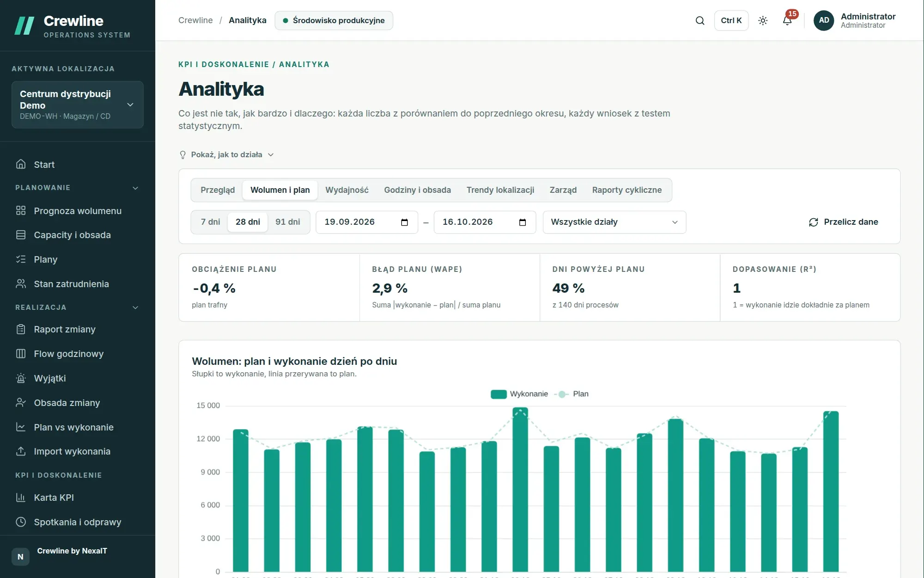Select the 28 dni range
This screenshot has width=924, height=578.
248,222
